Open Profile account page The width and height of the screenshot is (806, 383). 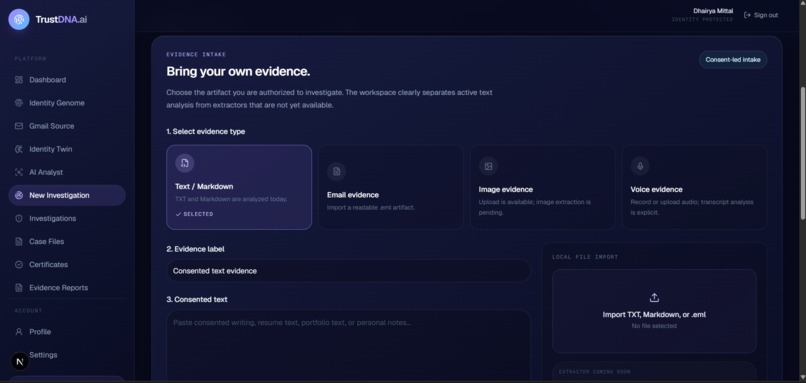click(x=67, y=332)
